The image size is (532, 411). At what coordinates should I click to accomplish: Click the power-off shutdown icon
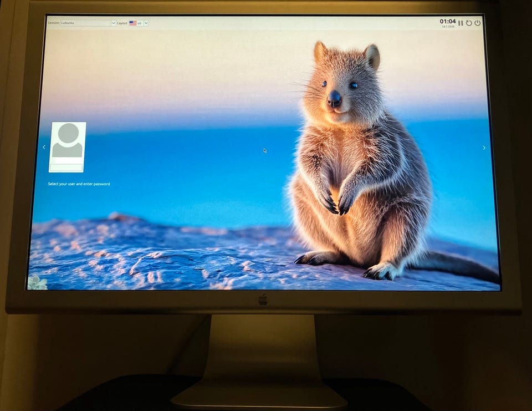pos(477,23)
